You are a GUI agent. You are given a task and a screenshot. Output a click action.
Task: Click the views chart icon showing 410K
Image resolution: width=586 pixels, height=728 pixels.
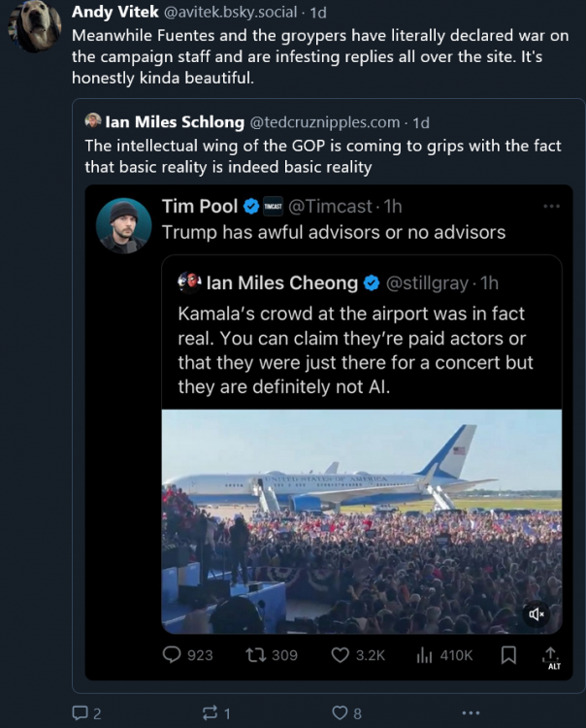point(424,655)
